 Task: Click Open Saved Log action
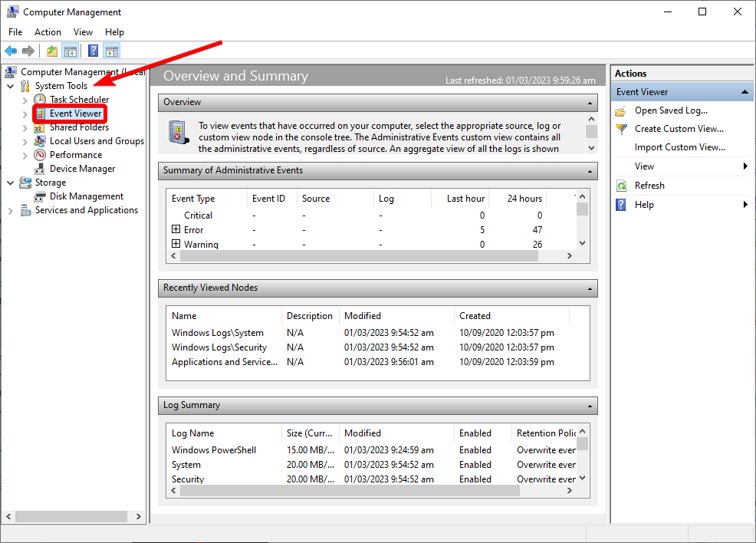point(671,110)
